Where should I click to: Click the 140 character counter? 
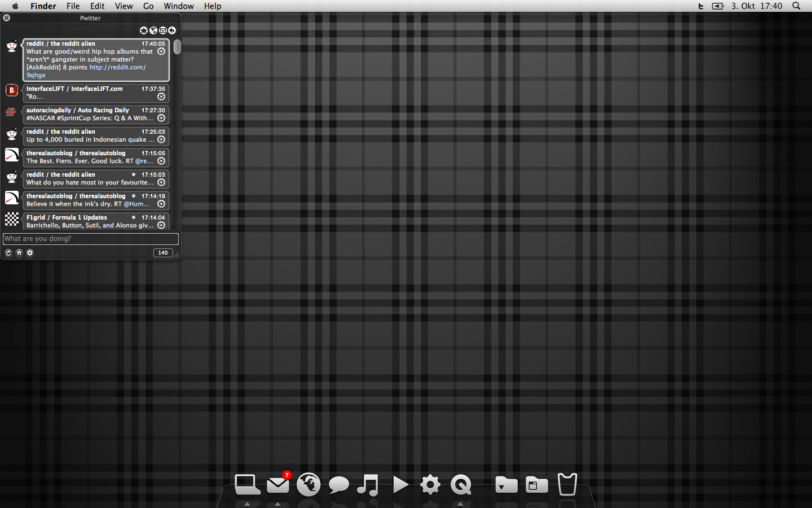coord(163,253)
